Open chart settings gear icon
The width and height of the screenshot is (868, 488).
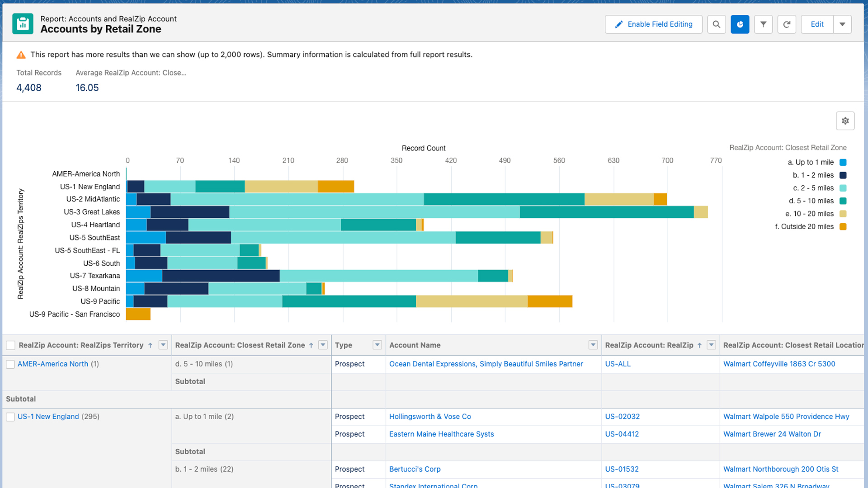(845, 121)
